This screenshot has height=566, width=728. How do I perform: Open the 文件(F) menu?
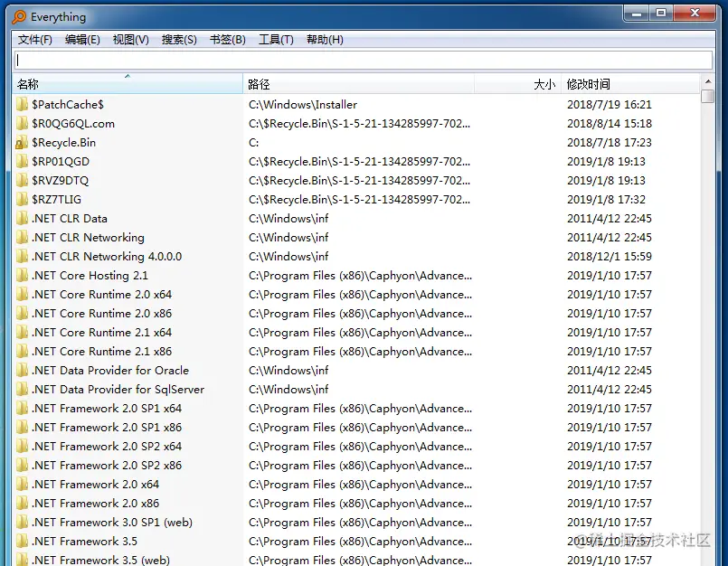35,40
